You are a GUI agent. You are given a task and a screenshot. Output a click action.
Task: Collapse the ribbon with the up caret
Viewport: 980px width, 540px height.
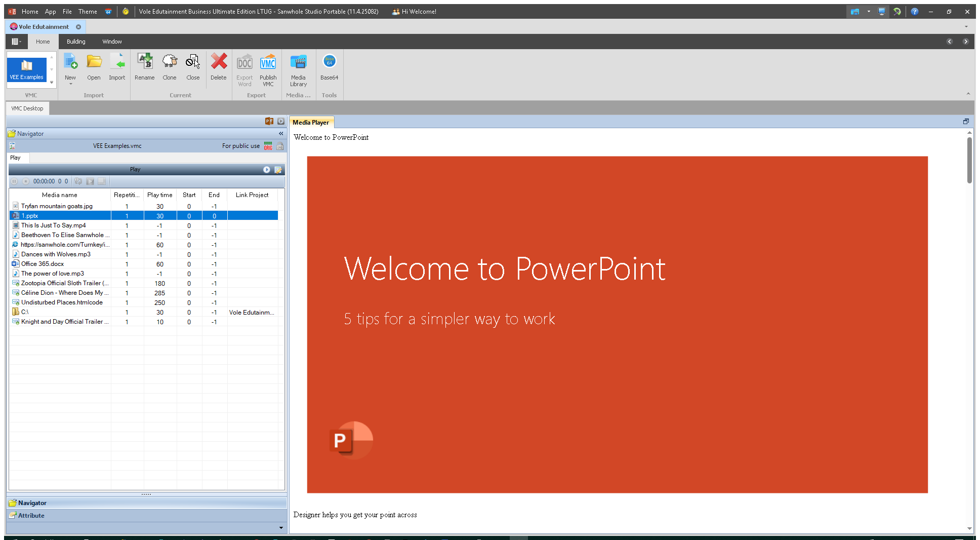click(968, 94)
